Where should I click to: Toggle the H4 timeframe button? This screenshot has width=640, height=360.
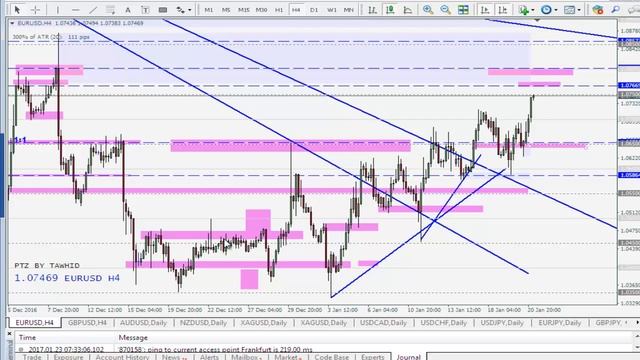point(296,9)
